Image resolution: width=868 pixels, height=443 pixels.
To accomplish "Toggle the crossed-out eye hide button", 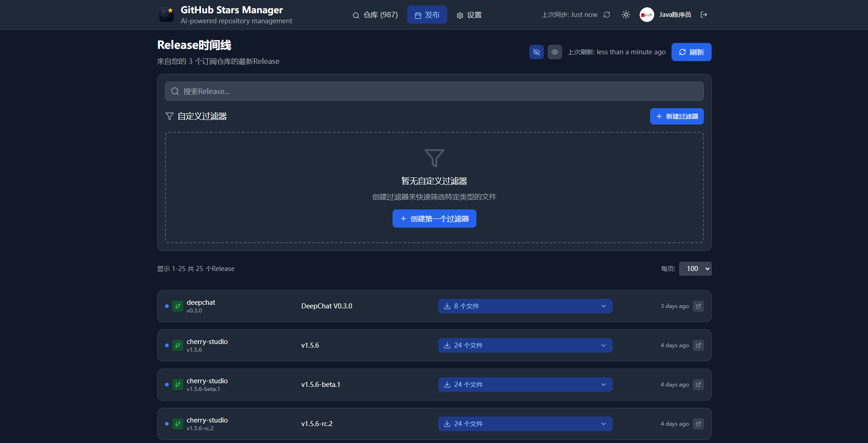I will click(x=537, y=52).
